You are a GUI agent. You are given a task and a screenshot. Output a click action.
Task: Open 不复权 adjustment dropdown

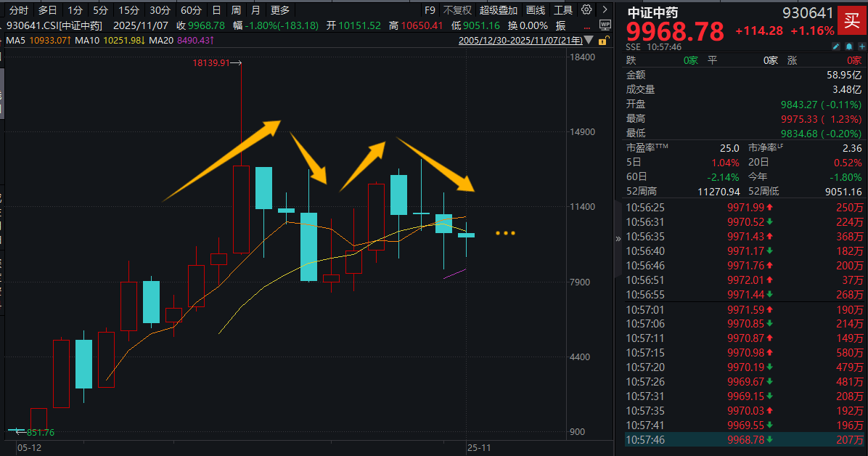coord(457,10)
